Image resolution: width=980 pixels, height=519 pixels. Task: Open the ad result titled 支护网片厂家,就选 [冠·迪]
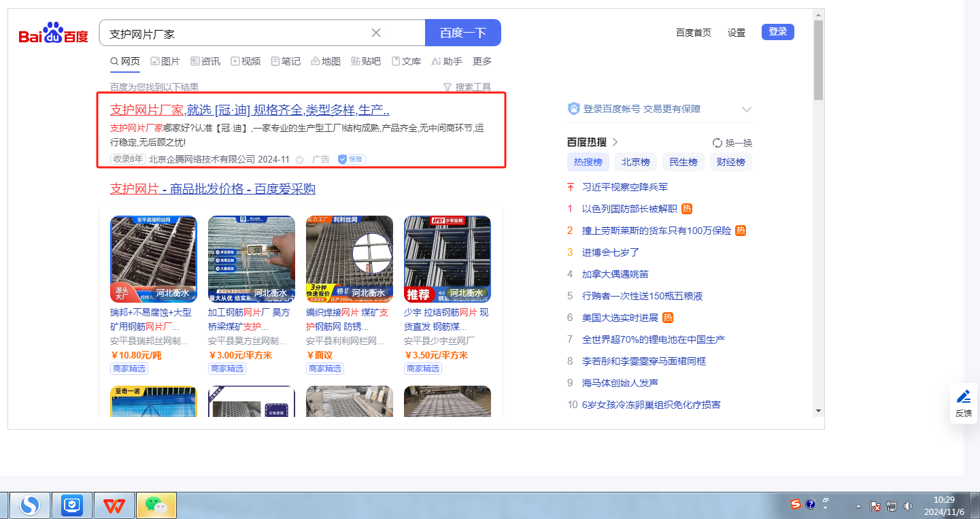pyautogui.click(x=250, y=110)
